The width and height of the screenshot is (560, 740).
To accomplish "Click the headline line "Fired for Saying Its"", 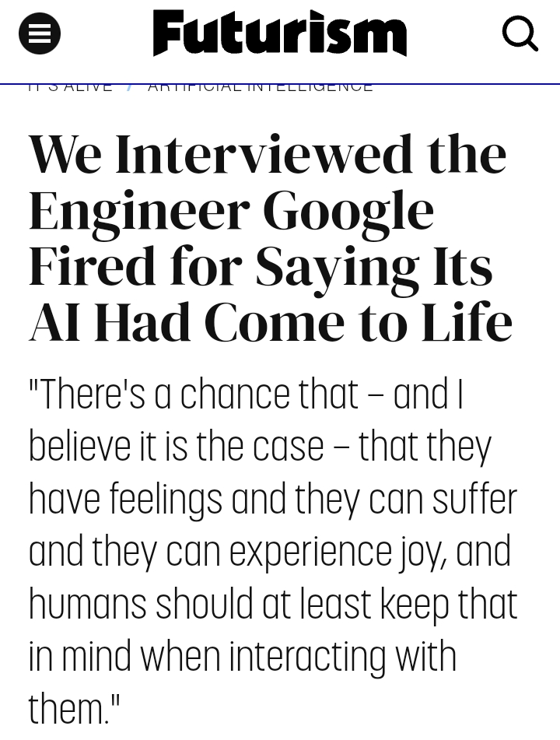I will 261,267.
